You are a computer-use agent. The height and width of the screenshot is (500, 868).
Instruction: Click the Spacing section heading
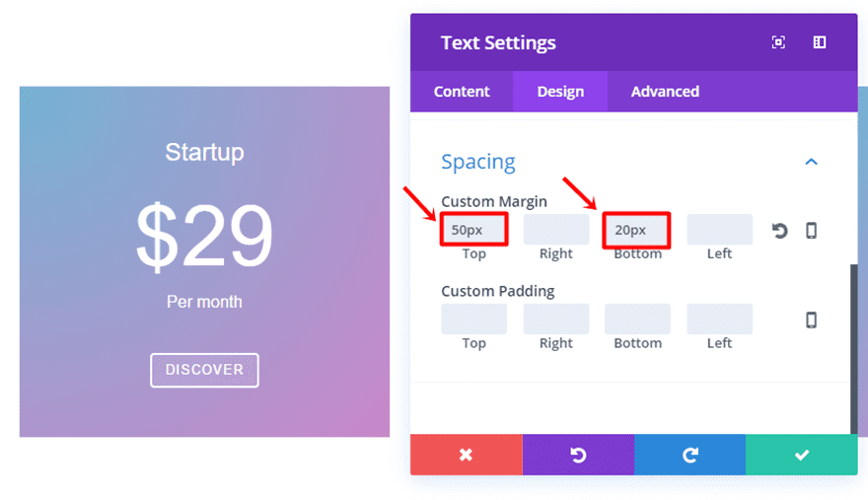[x=478, y=162]
